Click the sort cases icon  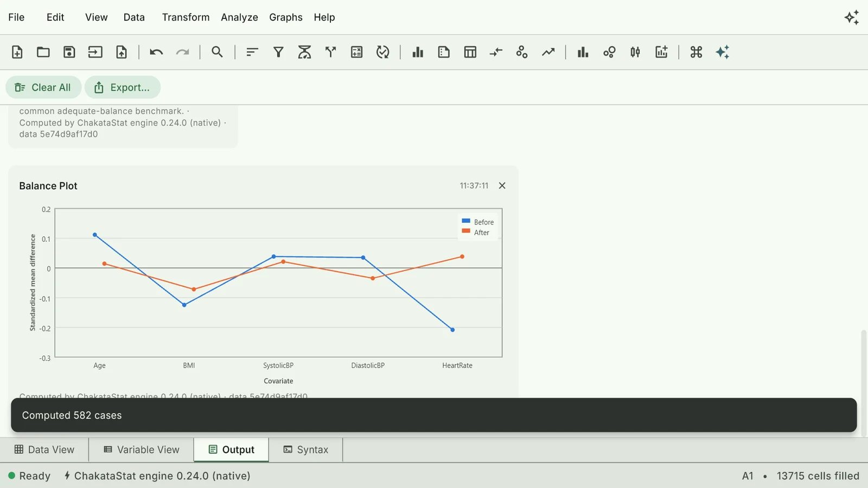point(252,52)
